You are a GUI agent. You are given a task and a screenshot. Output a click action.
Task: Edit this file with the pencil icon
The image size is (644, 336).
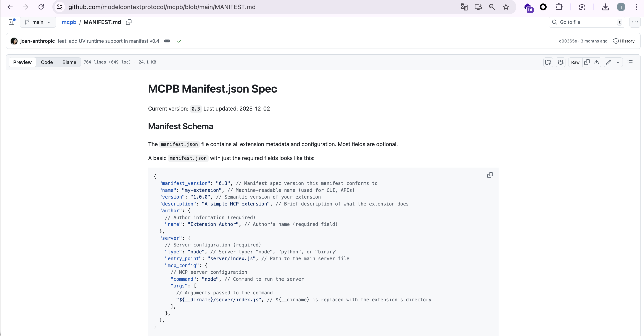[608, 62]
